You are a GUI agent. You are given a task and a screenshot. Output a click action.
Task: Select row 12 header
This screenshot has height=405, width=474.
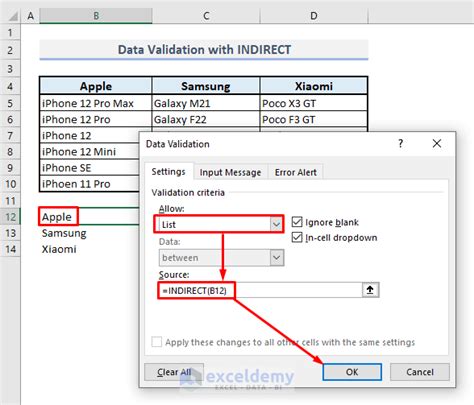coord(10,217)
